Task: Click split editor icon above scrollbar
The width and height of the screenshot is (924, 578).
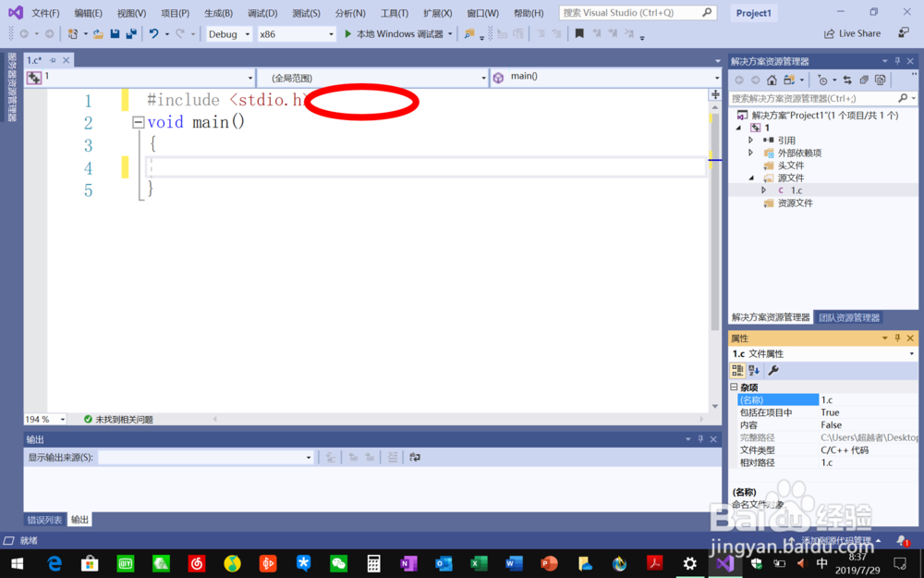Action: (x=715, y=94)
